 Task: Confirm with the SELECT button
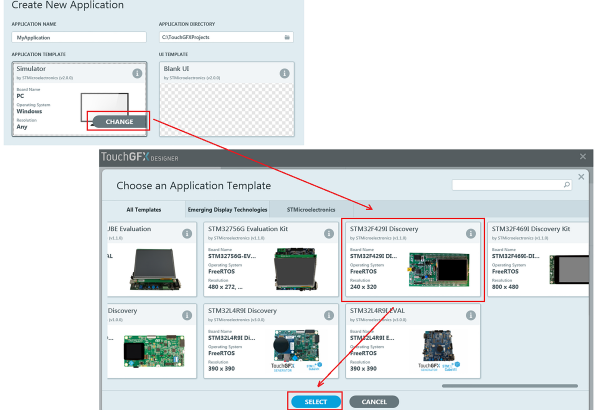point(316,401)
